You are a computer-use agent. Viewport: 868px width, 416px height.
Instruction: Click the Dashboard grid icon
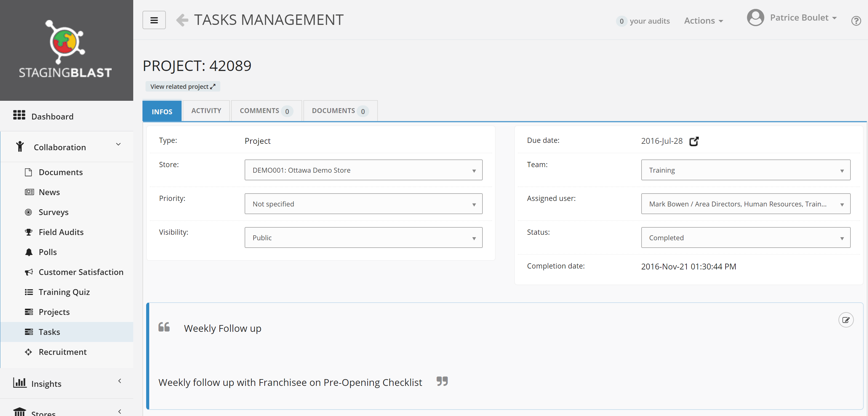click(19, 115)
